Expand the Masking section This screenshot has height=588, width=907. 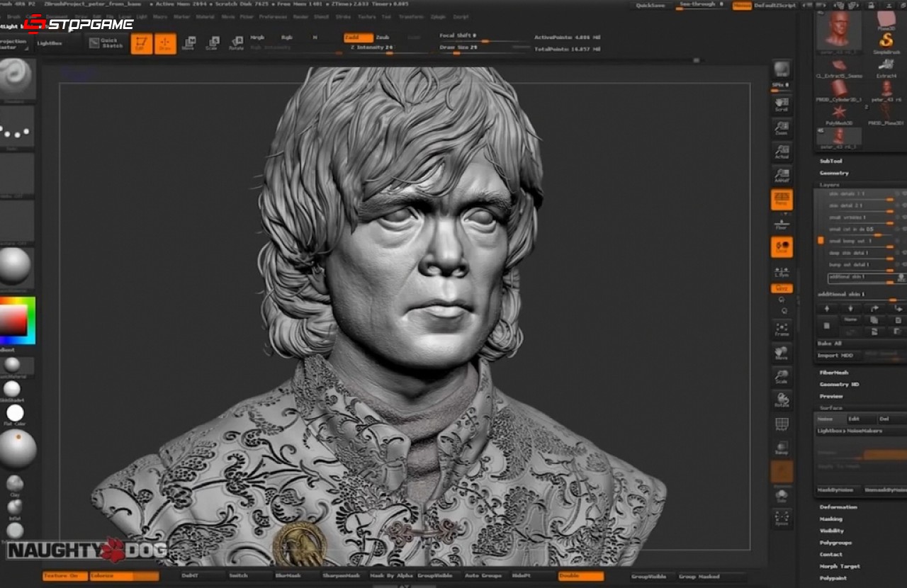[831, 519]
